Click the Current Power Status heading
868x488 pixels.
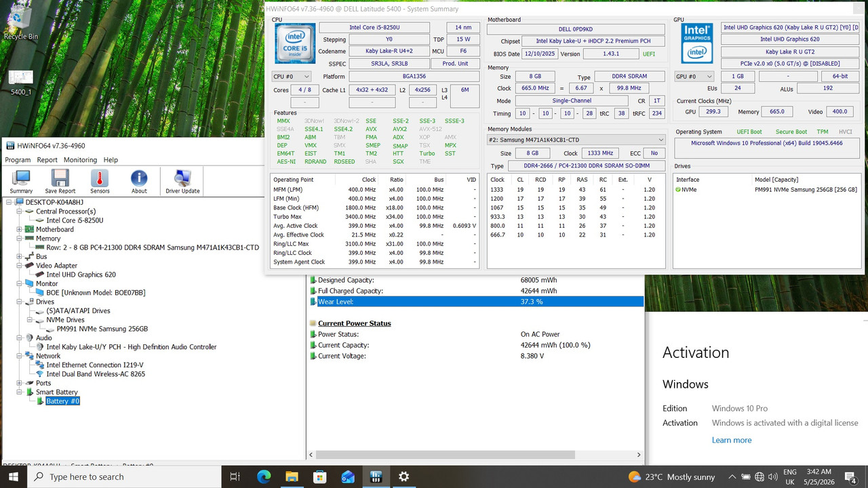coord(354,323)
